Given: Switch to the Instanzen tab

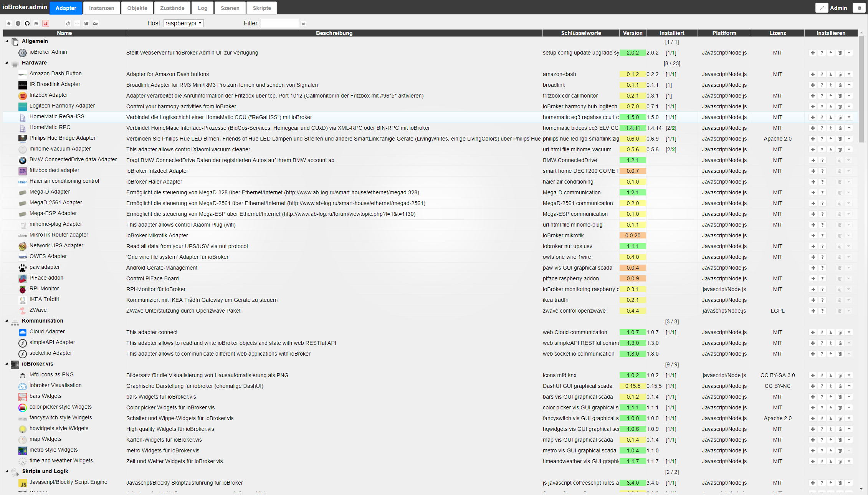Looking at the screenshot, I should 101,8.
